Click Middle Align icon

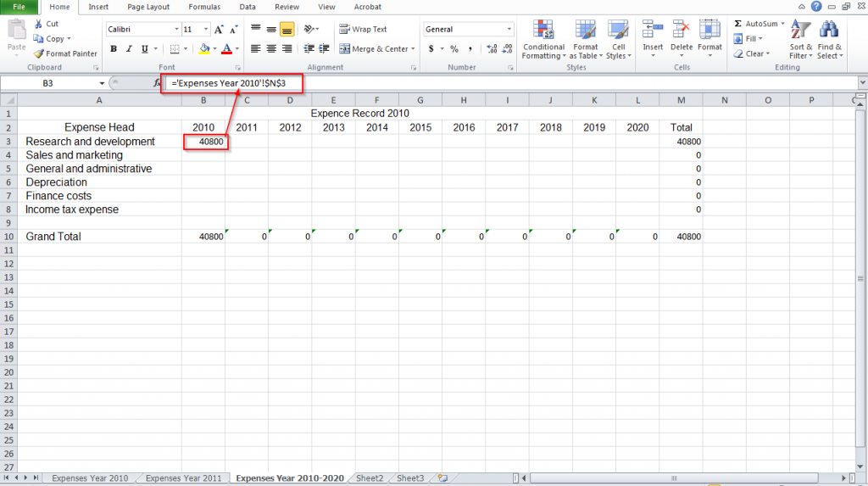[271, 29]
